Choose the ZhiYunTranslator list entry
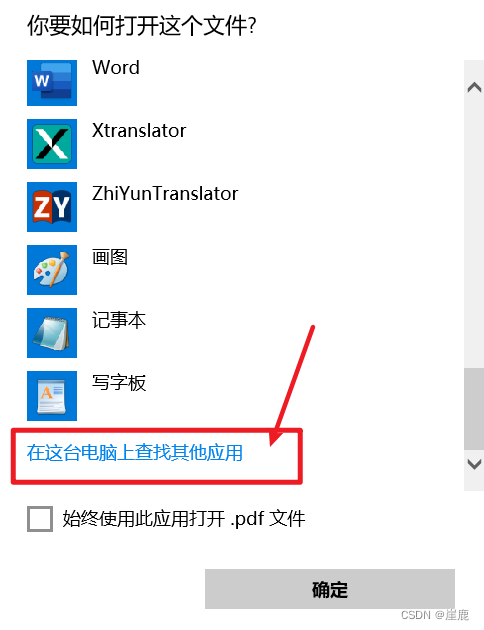This screenshot has height=630, width=484. pyautogui.click(x=165, y=193)
